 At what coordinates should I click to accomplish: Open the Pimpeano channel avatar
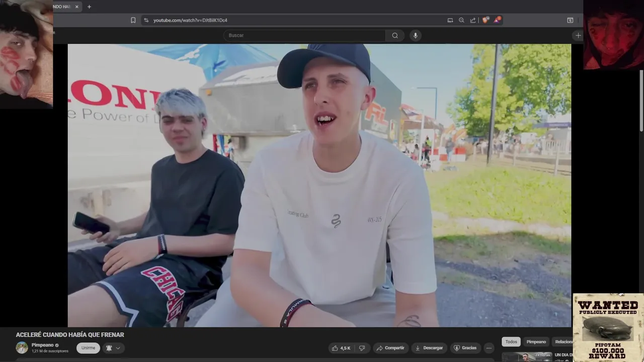coord(22,347)
